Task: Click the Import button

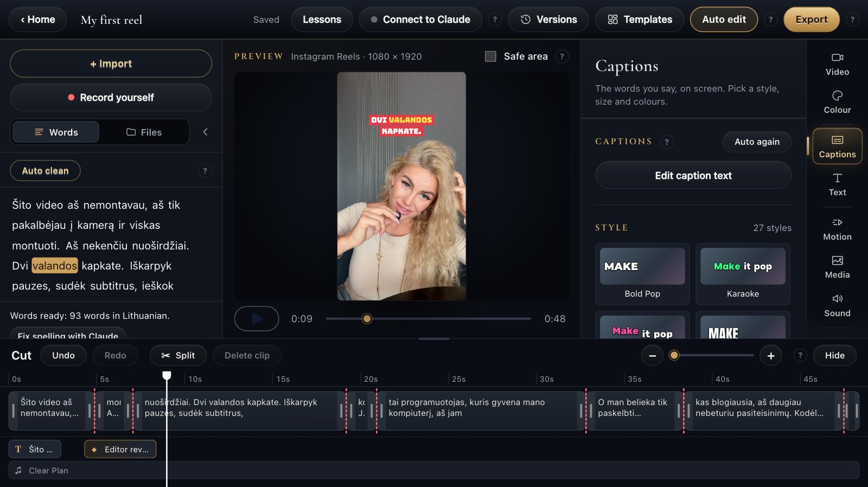Action: (x=111, y=64)
